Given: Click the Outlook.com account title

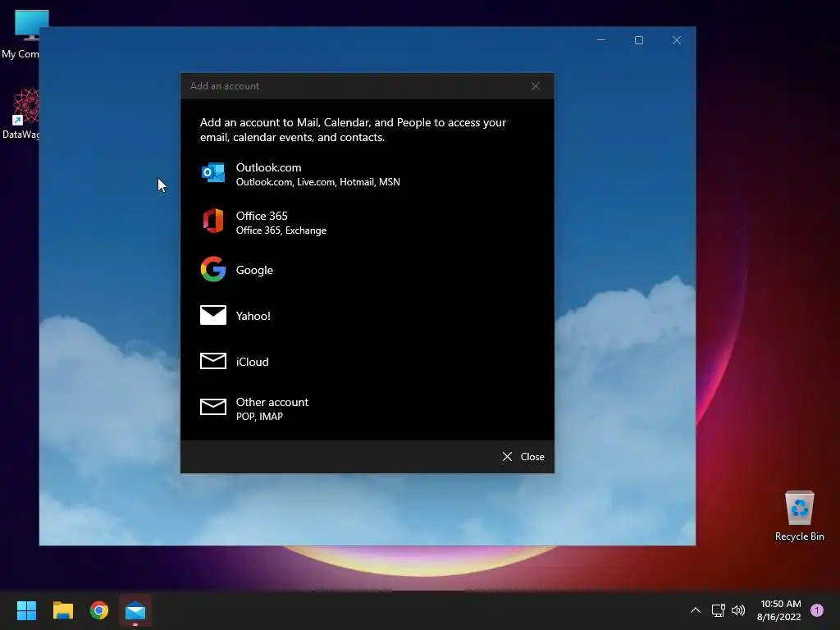Looking at the screenshot, I should pyautogui.click(x=268, y=167).
